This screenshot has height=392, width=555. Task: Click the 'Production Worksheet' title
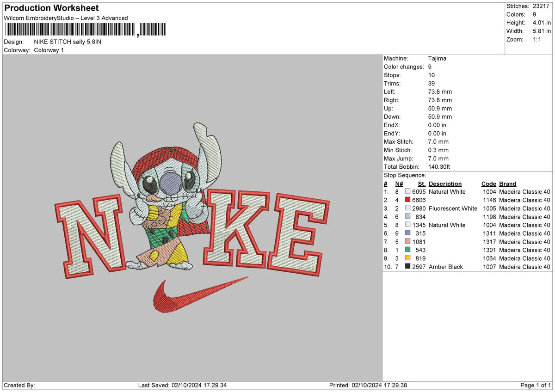[51, 8]
